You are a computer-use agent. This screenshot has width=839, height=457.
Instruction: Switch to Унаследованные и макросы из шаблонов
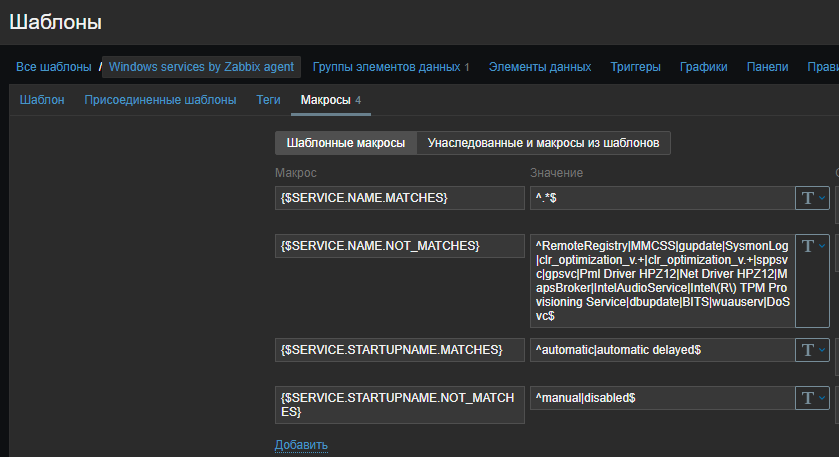point(543,143)
